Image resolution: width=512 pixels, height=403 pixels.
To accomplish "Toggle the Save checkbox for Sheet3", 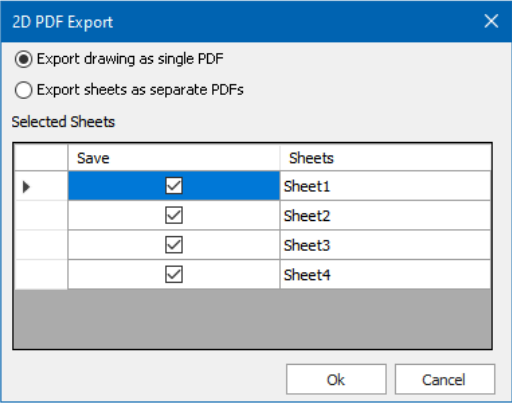I will pos(174,245).
